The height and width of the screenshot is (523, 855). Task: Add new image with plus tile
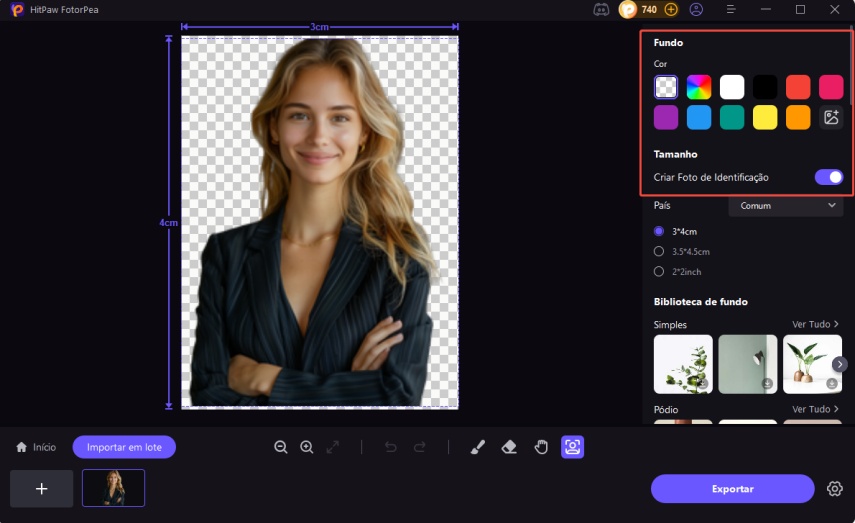pos(41,489)
